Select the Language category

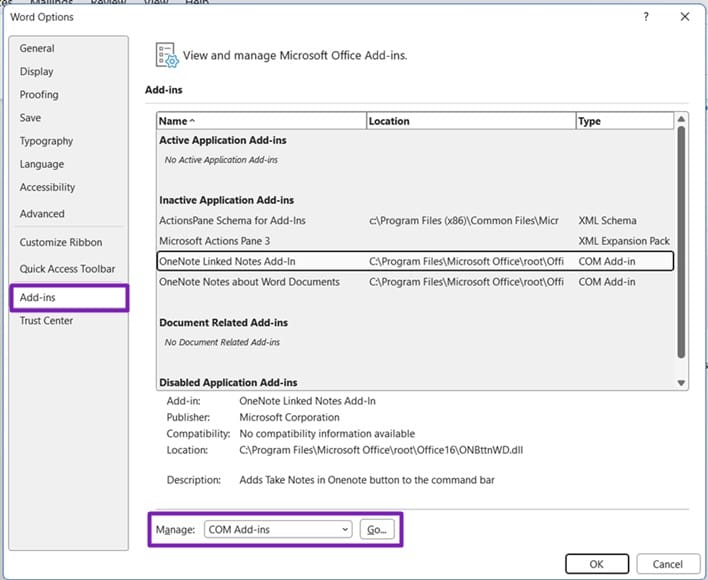(42, 164)
